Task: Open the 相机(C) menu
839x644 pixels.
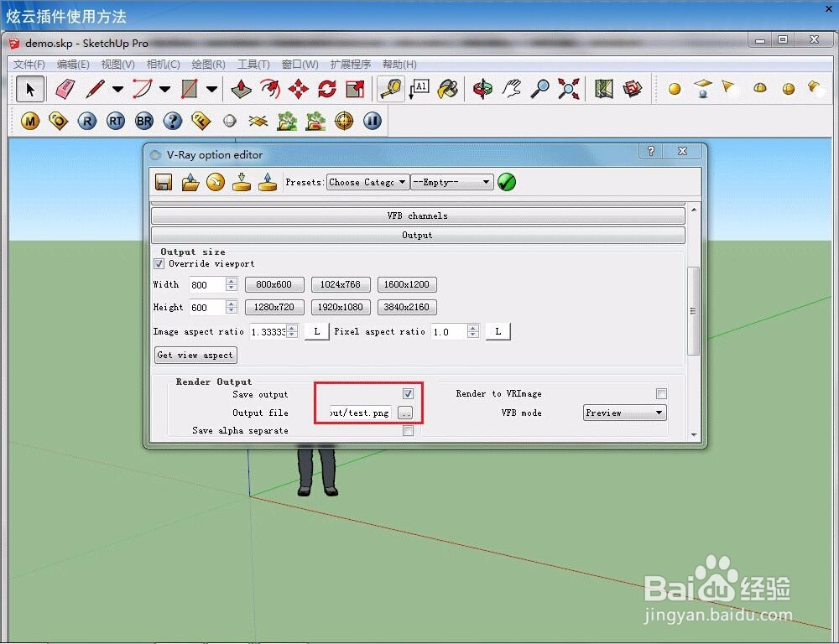Action: [x=164, y=65]
